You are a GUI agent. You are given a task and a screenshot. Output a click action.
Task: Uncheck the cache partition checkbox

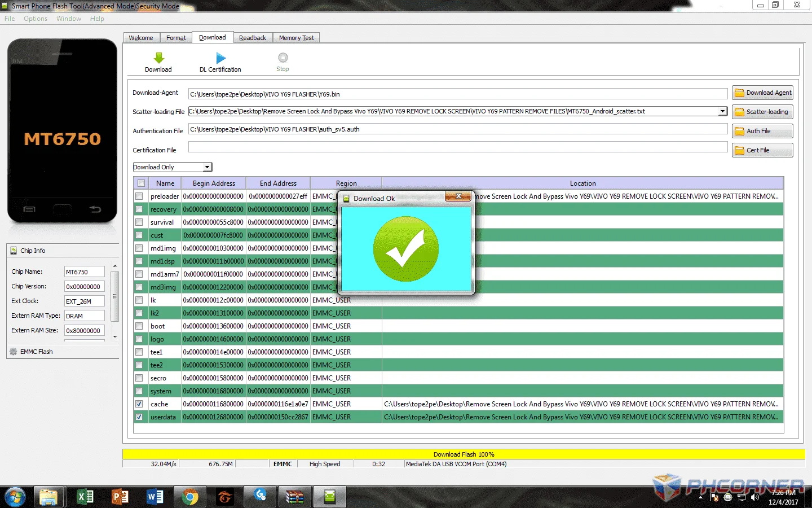click(139, 404)
